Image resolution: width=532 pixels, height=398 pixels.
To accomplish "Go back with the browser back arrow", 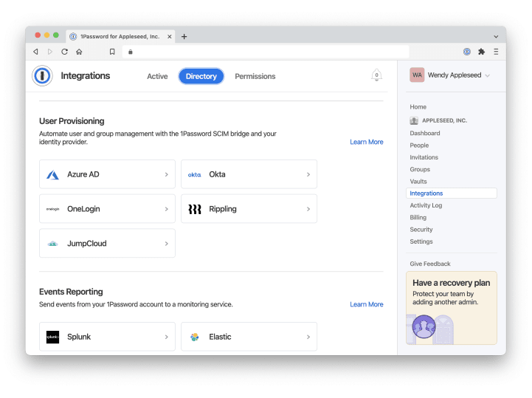I will pos(35,52).
